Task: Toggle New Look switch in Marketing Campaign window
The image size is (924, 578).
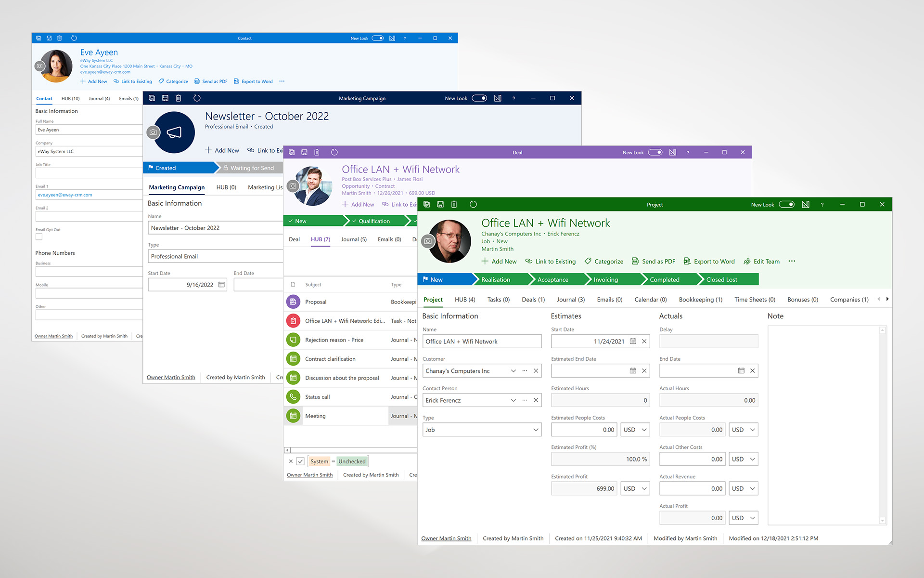Action: click(479, 98)
